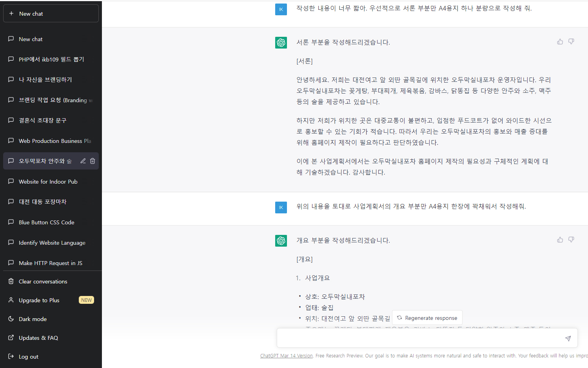Click Log out
Viewport: 588px width, 368px height.
tap(28, 357)
